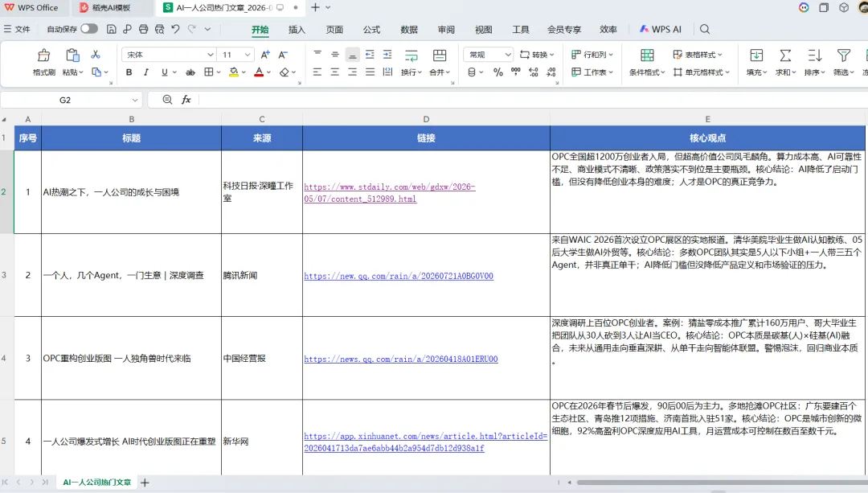868x493 pixels.
Task: Toggle bold formatting
Action: point(129,72)
